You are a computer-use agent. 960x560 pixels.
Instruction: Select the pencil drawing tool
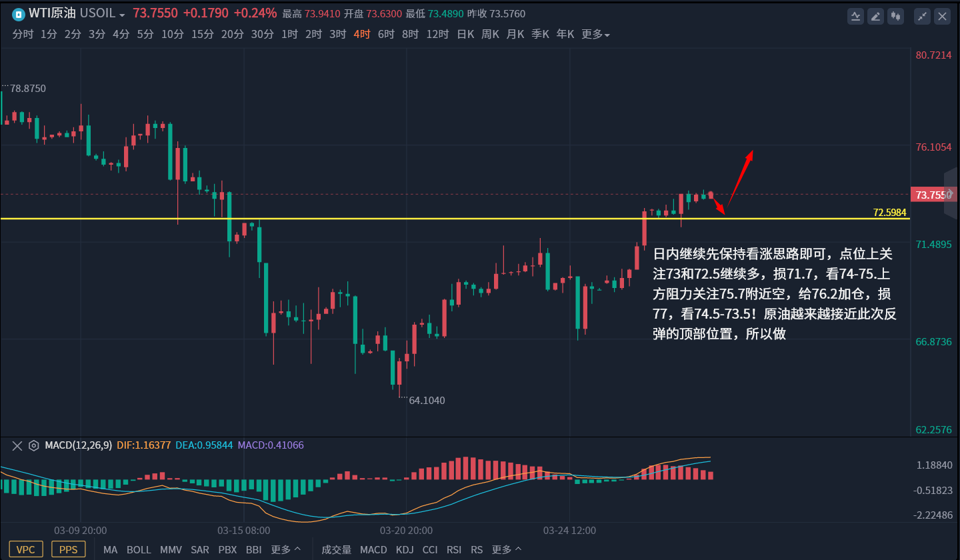pyautogui.click(x=876, y=17)
